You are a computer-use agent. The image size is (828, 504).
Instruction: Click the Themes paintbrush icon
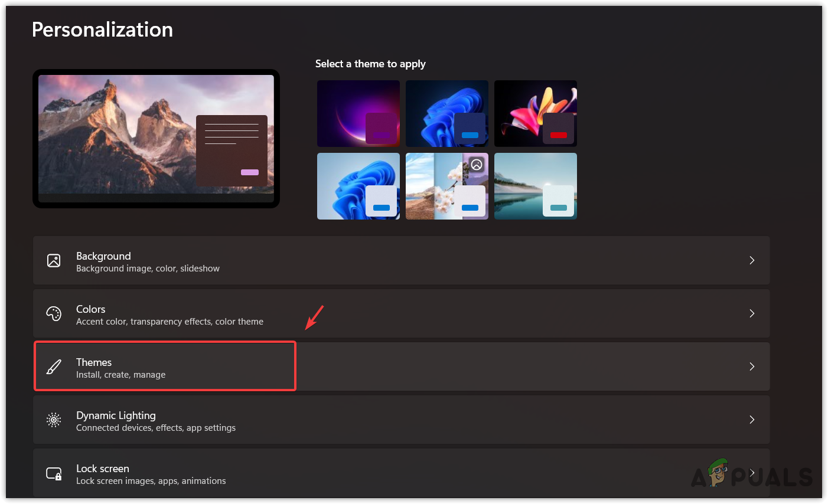click(54, 366)
